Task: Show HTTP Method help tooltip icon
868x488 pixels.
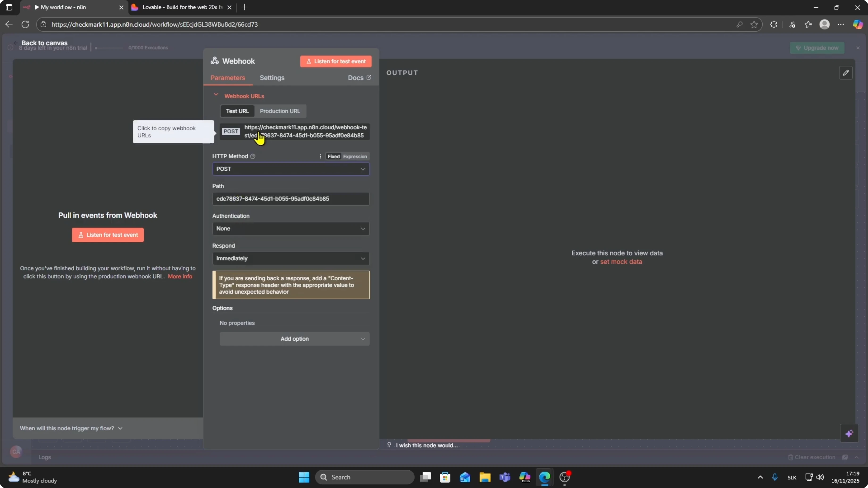Action: [253, 156]
